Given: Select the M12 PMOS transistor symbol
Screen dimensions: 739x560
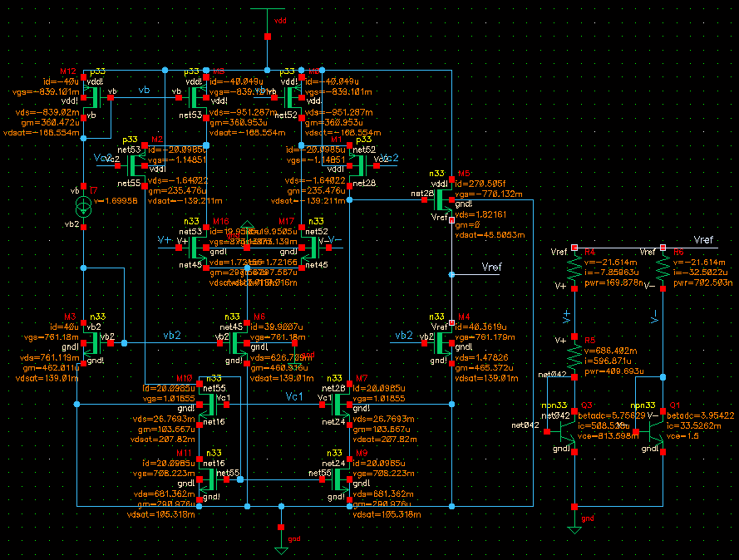Looking at the screenshot, I should point(96,98).
